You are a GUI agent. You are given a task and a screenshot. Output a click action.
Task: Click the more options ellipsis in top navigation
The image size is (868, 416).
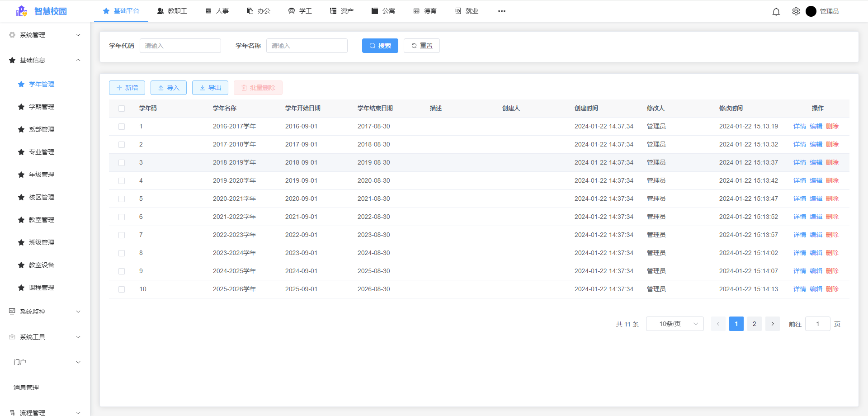tap(502, 11)
